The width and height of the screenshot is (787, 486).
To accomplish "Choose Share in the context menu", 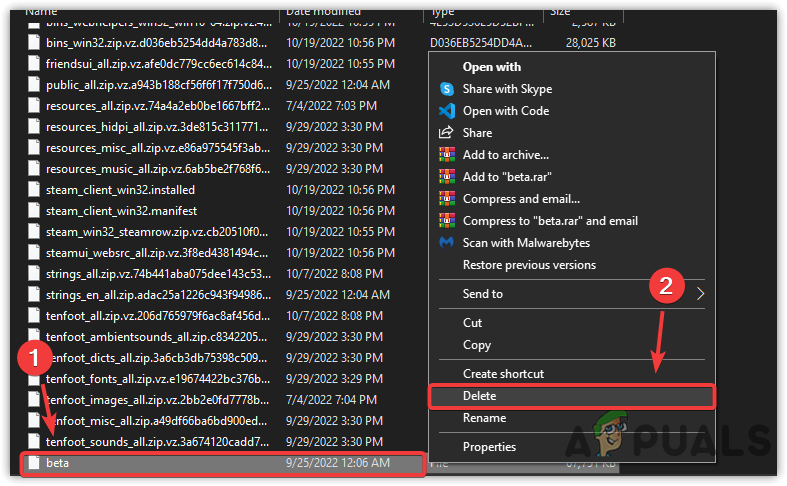I will (x=477, y=133).
